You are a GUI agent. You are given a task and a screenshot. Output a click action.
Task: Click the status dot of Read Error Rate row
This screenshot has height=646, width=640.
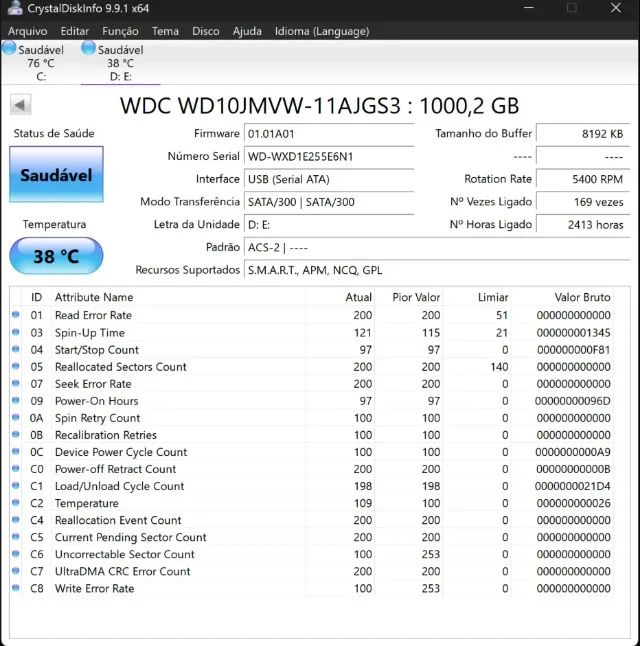point(16,315)
